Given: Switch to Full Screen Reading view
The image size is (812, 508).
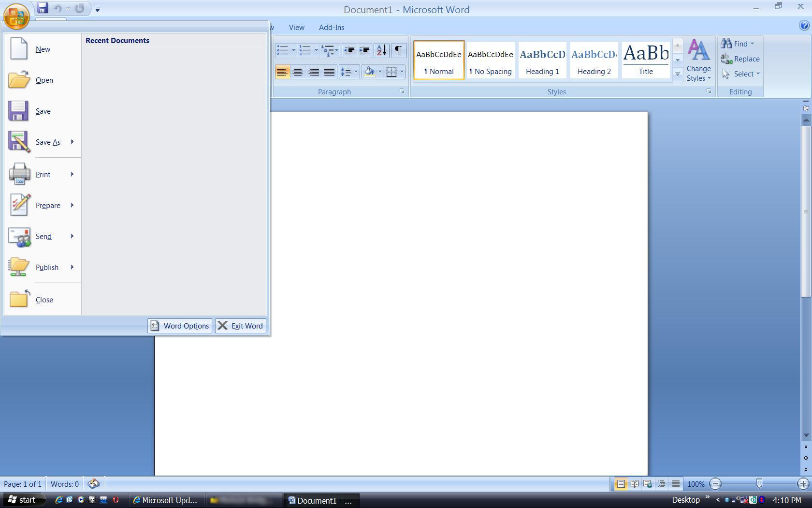Looking at the screenshot, I should (x=635, y=484).
